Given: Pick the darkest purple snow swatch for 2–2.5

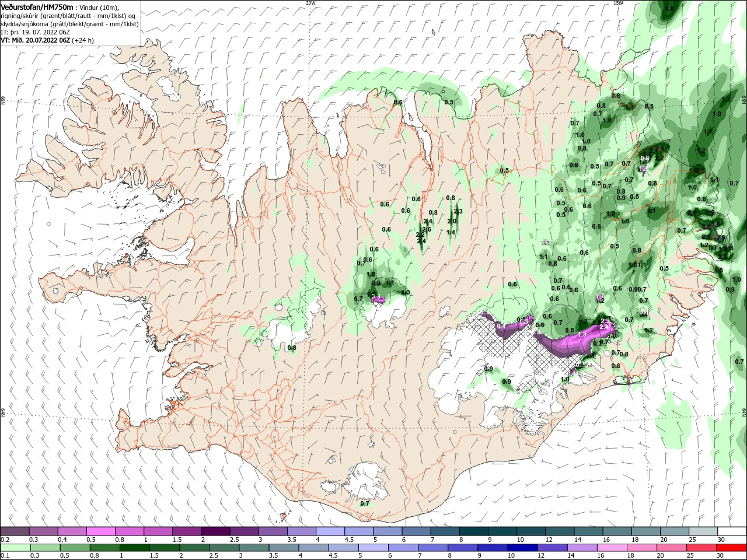Looking at the screenshot, I should click(215, 531).
